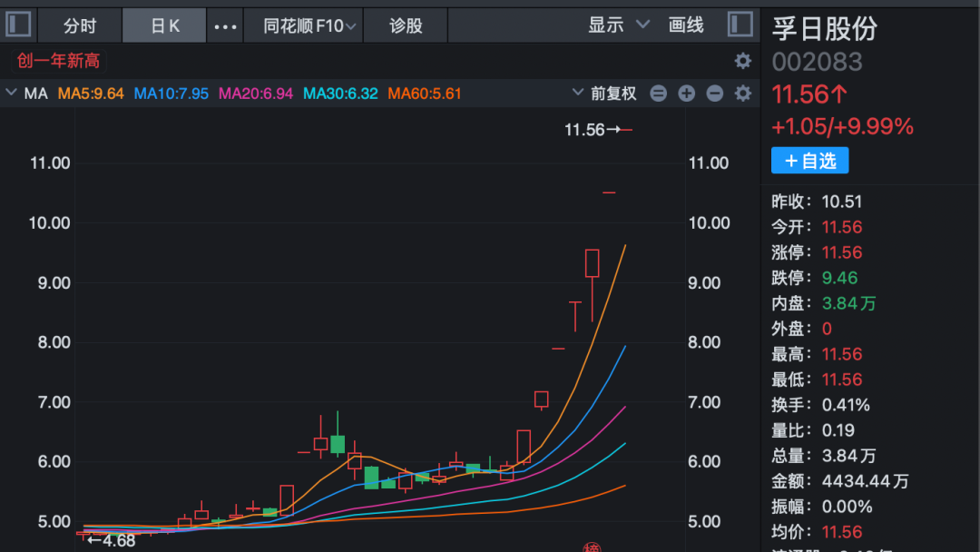
Task: Open the 显示 dropdown menu
Action: [619, 25]
